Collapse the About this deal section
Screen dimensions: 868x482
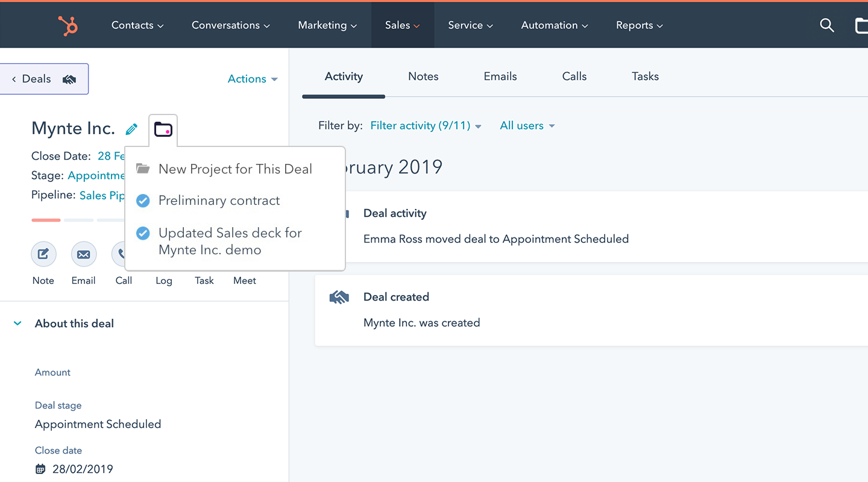(18, 324)
